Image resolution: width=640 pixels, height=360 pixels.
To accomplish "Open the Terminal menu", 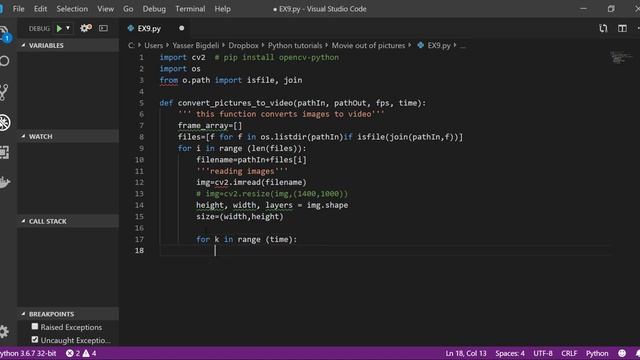I will pyautogui.click(x=190, y=9).
